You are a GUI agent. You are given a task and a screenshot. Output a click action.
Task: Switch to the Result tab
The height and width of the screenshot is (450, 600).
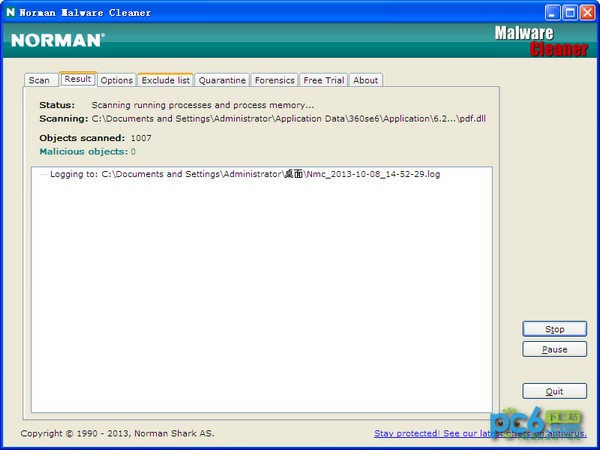coord(78,79)
